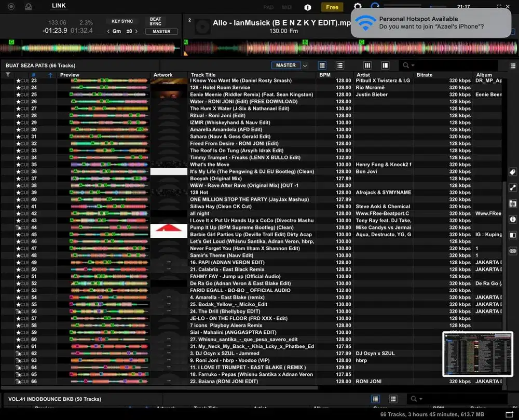Screen dimensions: 519x420
Task: Sort by Album column header
Action: click(484, 75)
